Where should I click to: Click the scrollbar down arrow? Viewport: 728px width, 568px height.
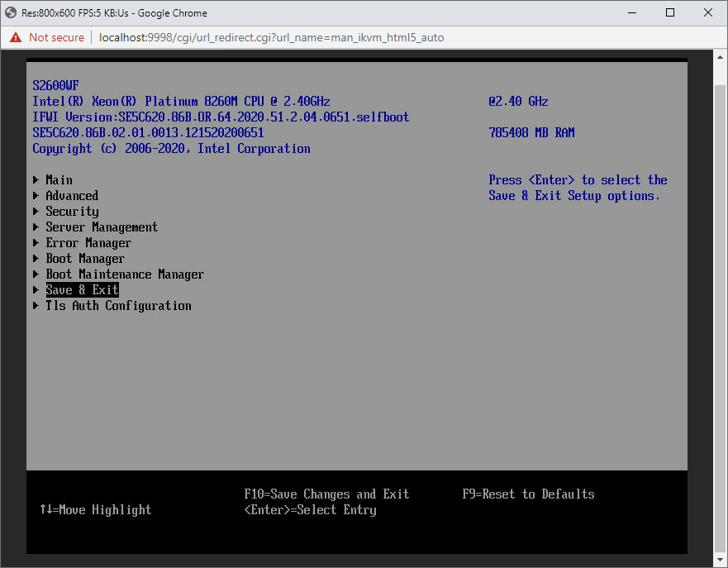720,560
